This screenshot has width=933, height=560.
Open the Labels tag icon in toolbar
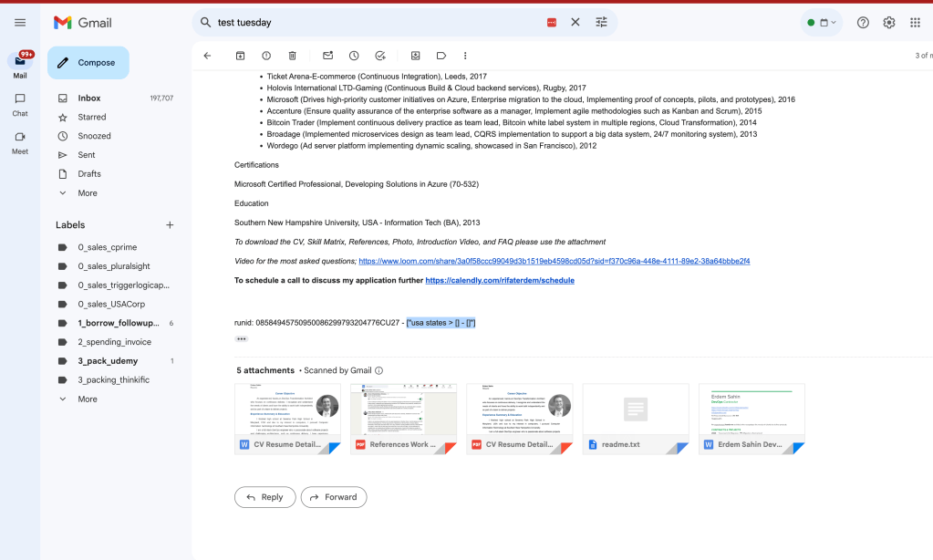click(441, 56)
